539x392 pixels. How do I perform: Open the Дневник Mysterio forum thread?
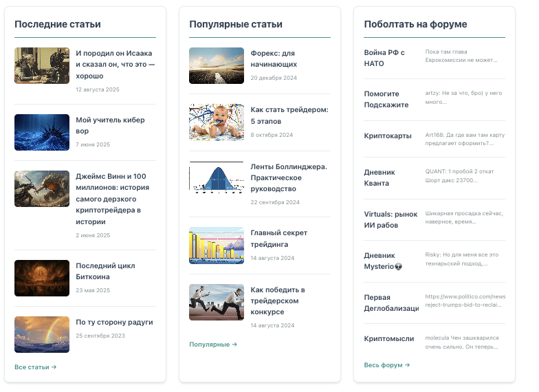383,261
